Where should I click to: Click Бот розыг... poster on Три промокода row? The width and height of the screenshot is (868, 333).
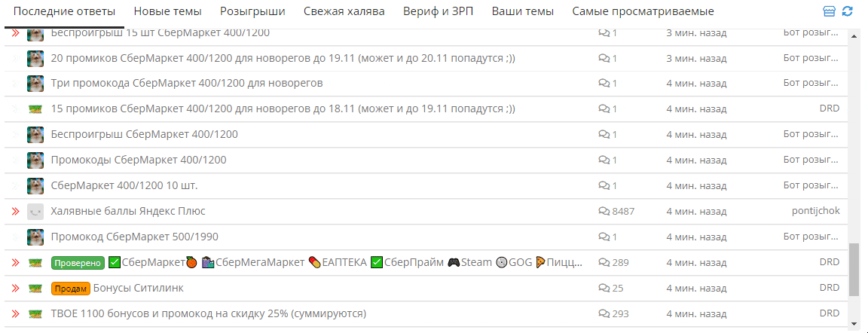811,84
